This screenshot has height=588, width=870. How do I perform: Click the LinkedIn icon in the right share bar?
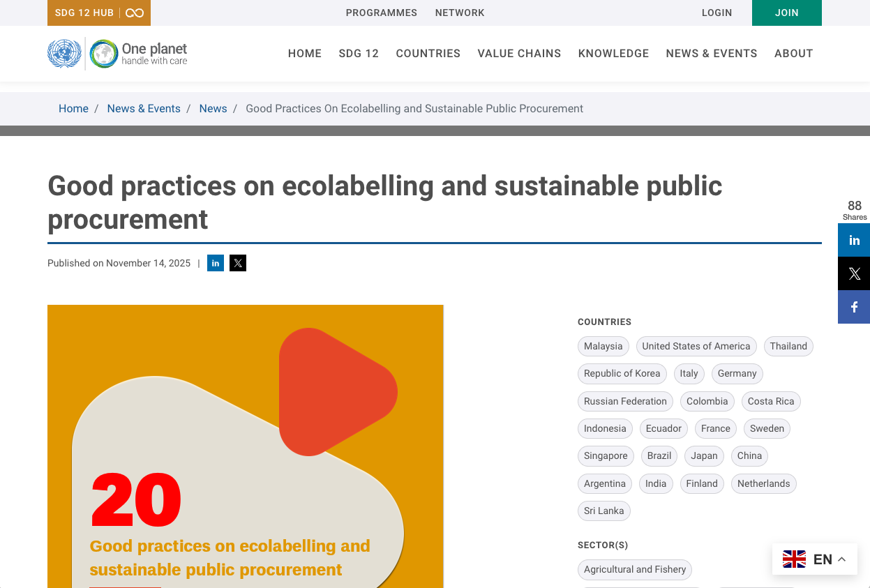[853, 240]
